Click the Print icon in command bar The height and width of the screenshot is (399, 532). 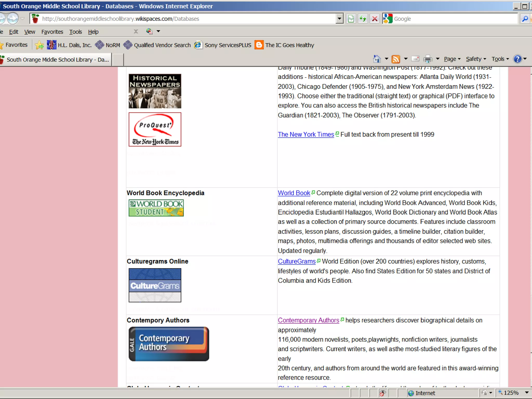(428, 59)
